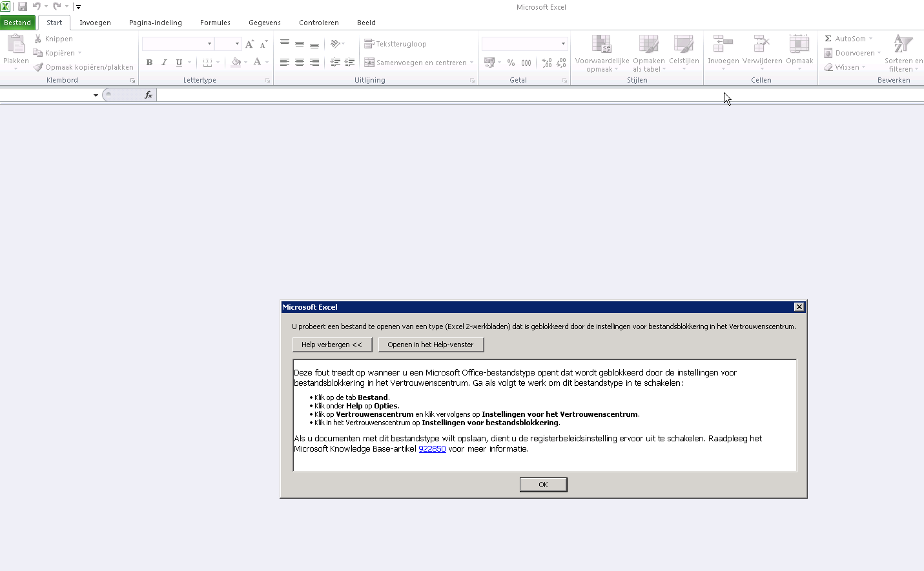Click the Knippen scissors icon
Viewport: 924px width, 571px height.
coord(38,39)
